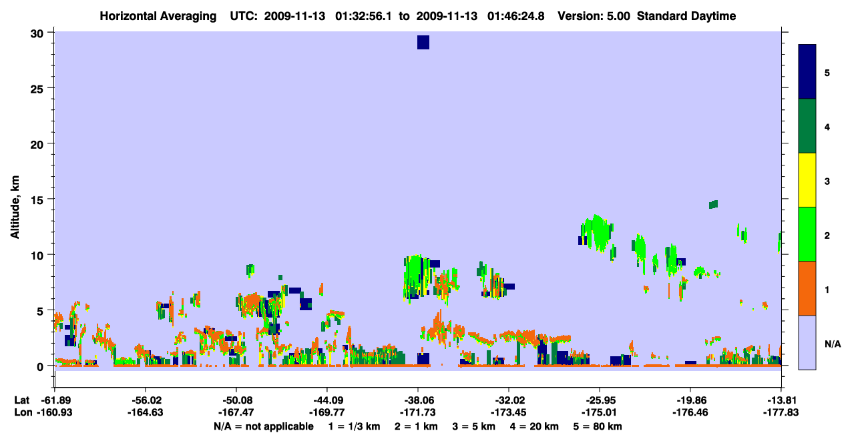The image size is (868, 445).
Task: Click the y-axis tick label 5
Action: coord(42,310)
